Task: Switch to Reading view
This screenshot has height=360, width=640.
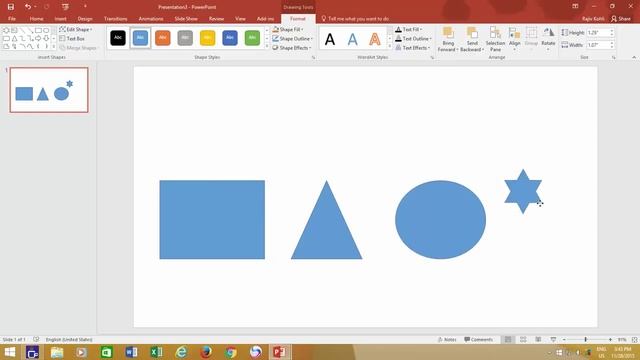Action: tap(538, 339)
